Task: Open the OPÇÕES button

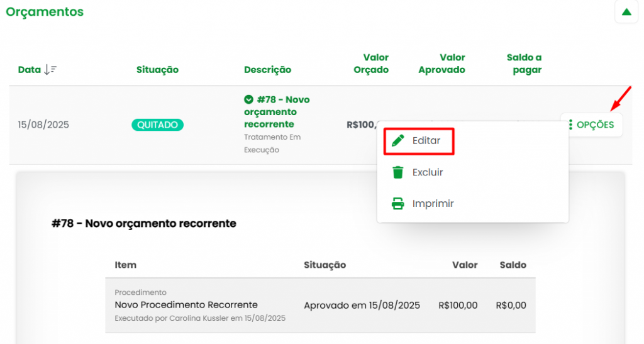Action: coord(591,125)
